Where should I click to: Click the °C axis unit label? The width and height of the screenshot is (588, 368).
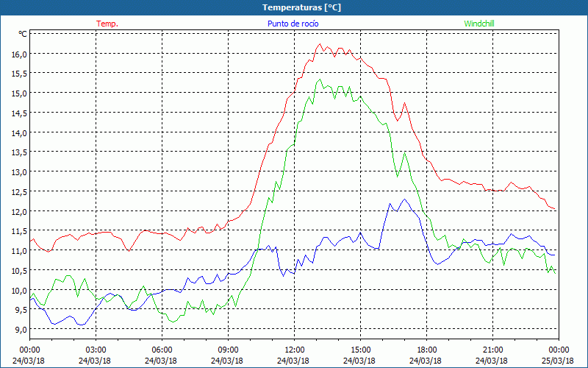click(x=23, y=34)
